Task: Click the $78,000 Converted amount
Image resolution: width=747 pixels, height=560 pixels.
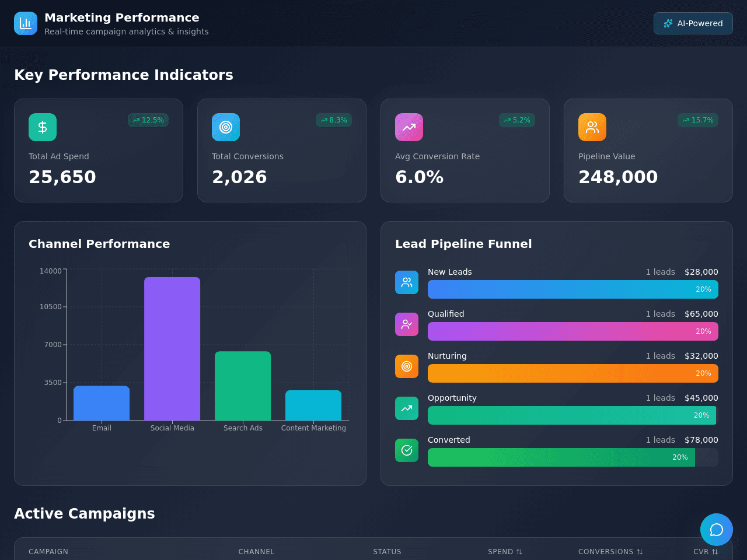Action: [x=701, y=440]
